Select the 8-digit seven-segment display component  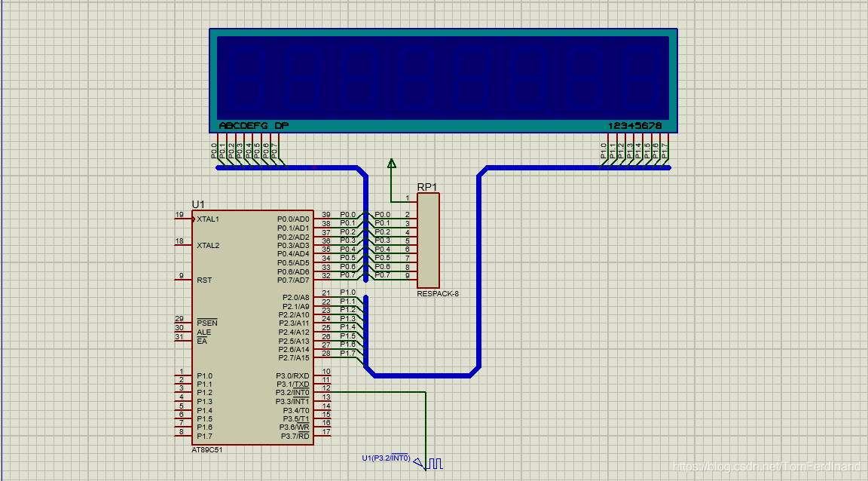443,81
